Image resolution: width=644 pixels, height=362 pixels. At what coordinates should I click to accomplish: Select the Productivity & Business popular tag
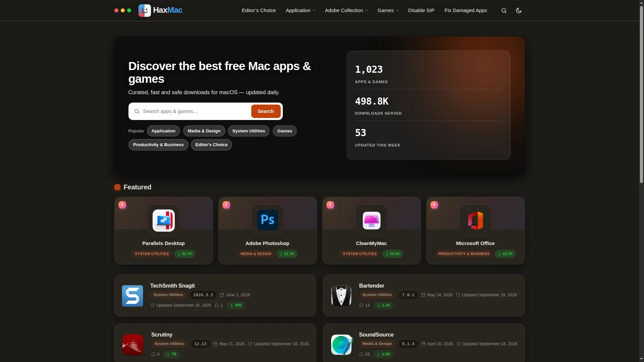click(158, 145)
